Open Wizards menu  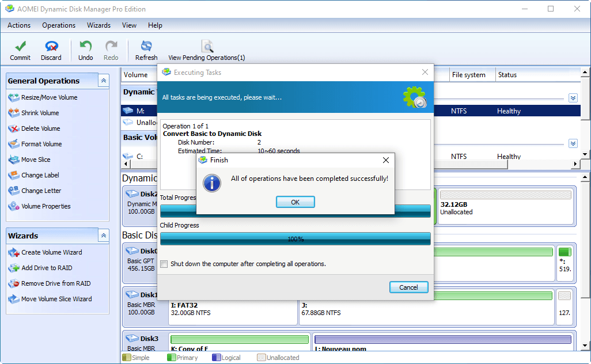pyautogui.click(x=99, y=25)
